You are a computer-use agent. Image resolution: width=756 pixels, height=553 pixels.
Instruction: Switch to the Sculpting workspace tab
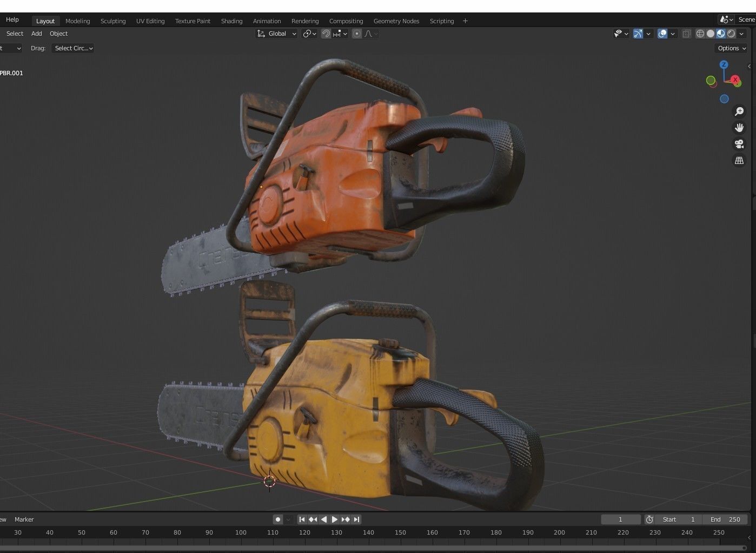click(113, 21)
